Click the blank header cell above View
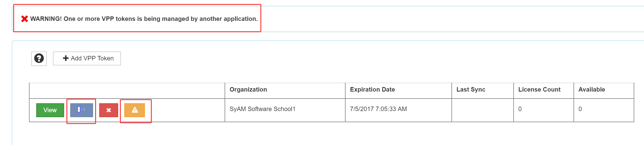Image resolution: width=644 pixels, height=145 pixels. tap(127, 91)
